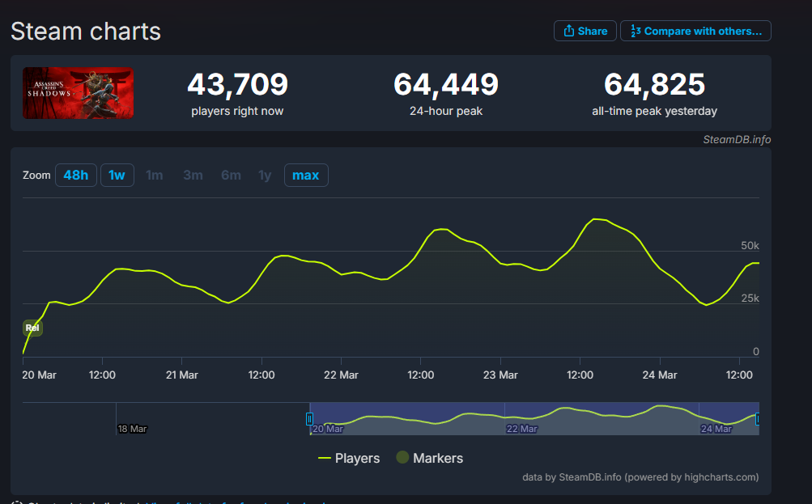Viewport: 812px width, 504px height.
Task: Select the 1m zoom range
Action: tap(155, 176)
